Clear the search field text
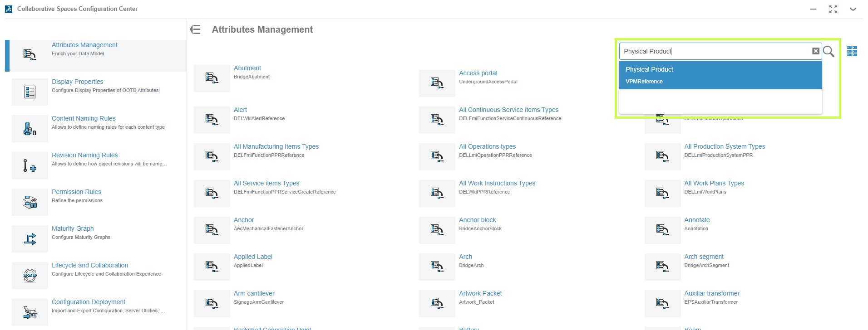Image resolution: width=868 pixels, height=330 pixels. click(815, 51)
